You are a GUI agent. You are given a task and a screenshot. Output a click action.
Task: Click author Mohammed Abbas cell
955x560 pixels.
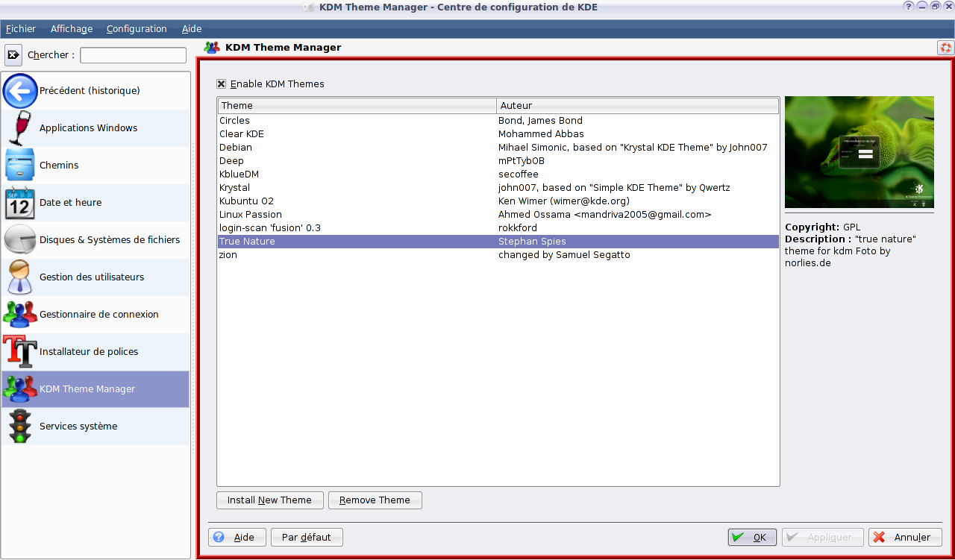[541, 134]
